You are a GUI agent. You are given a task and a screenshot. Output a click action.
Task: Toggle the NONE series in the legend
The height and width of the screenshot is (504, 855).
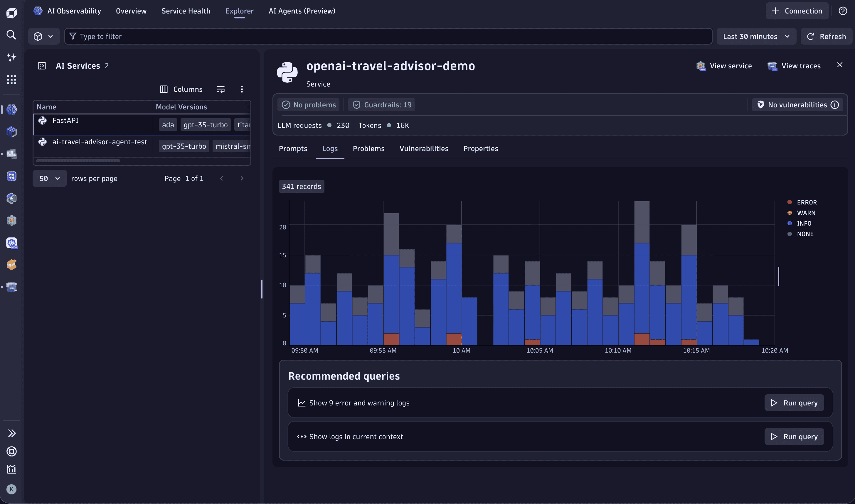click(x=805, y=234)
